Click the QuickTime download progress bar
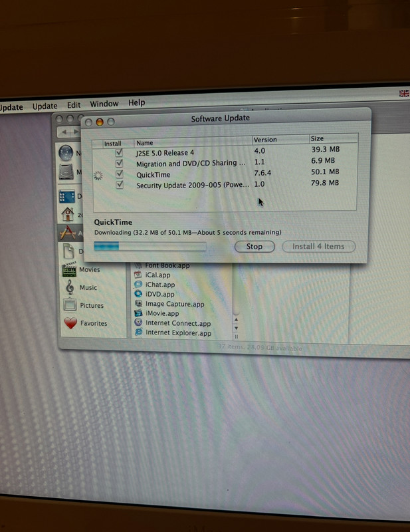 (x=150, y=246)
